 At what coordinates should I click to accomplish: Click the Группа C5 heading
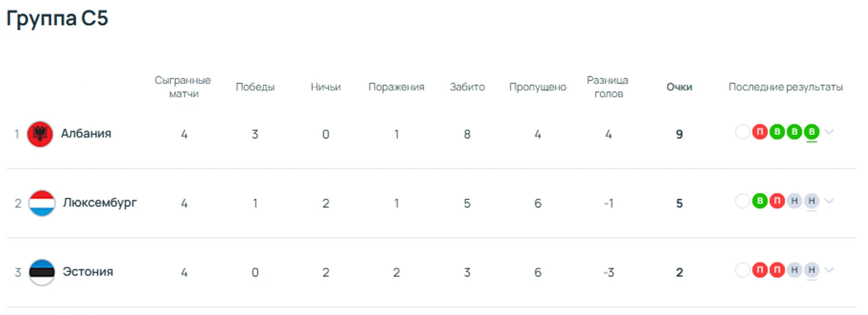tap(57, 18)
